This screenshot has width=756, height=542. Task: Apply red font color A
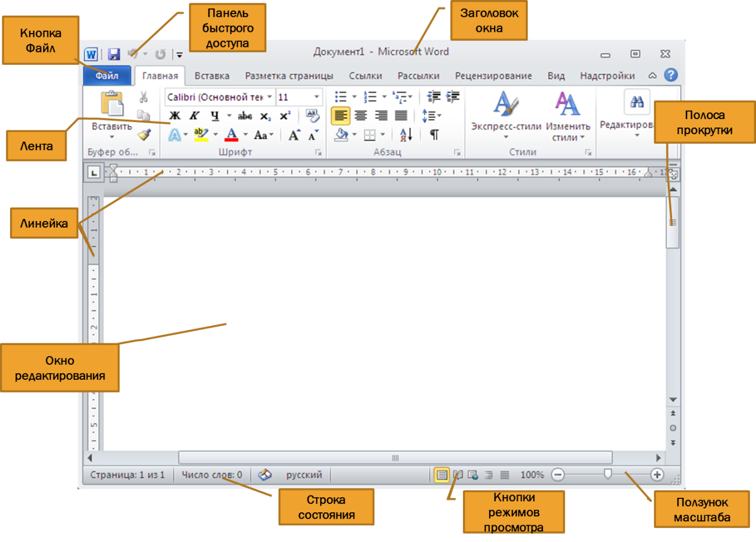(x=231, y=135)
